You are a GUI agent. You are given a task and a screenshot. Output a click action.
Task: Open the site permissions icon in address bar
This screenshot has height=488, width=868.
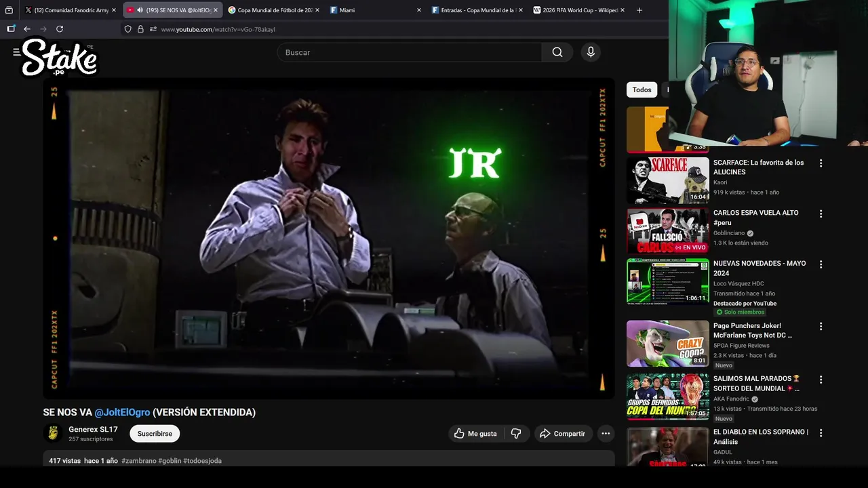coord(153,29)
